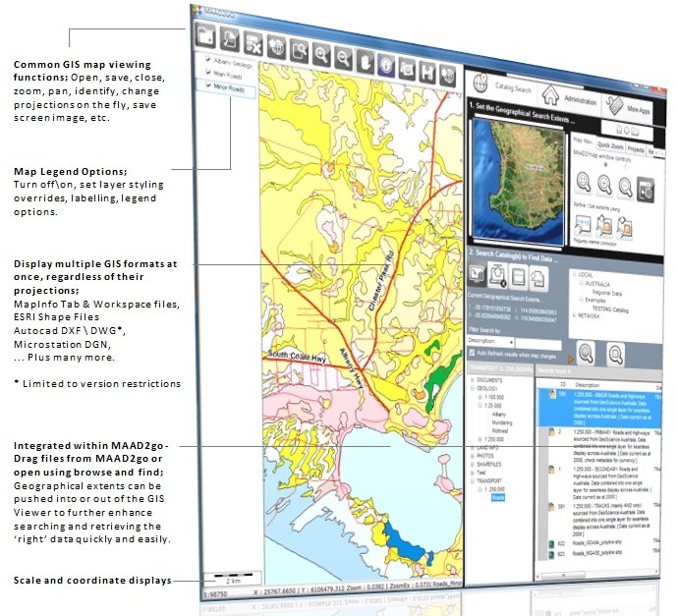Click the filter search text field
Image resolution: width=678 pixels, height=616 pixels.
click(x=538, y=345)
